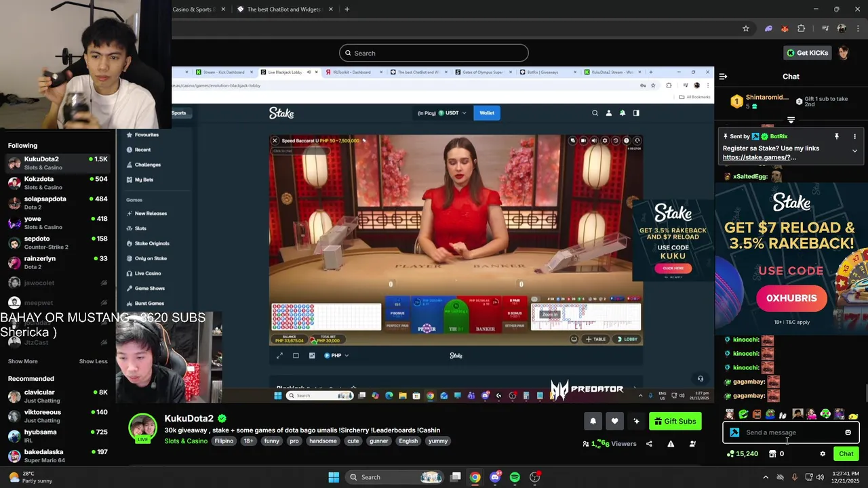Open rainzerlyn channel in the Following list

[58, 262]
